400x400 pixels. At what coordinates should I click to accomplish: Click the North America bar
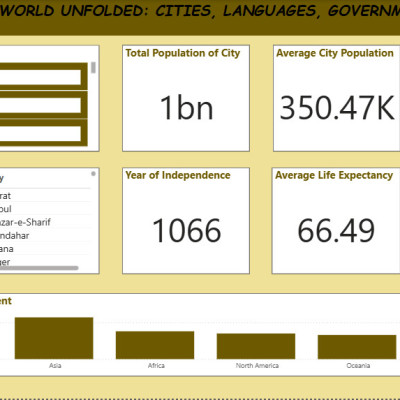tap(256, 346)
